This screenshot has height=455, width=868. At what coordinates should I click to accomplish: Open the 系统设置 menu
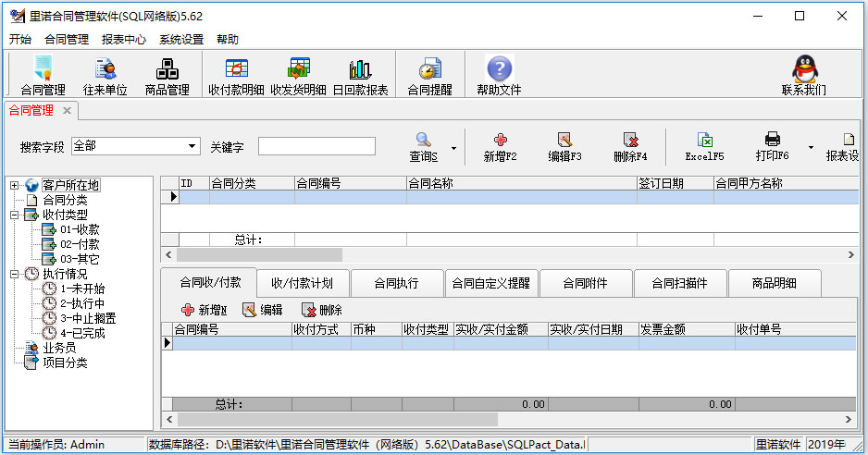pyautogui.click(x=181, y=39)
